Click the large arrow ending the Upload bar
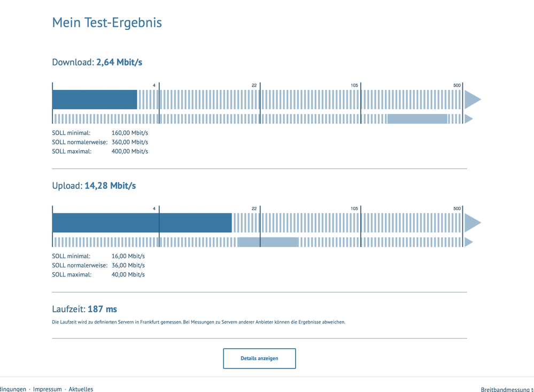Screen dimensions: 534x392 (x=471, y=223)
